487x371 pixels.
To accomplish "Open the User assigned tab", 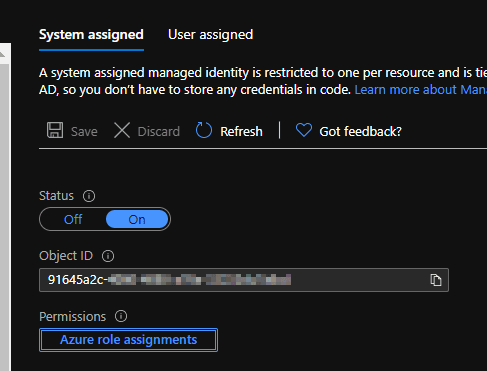I will [x=211, y=35].
